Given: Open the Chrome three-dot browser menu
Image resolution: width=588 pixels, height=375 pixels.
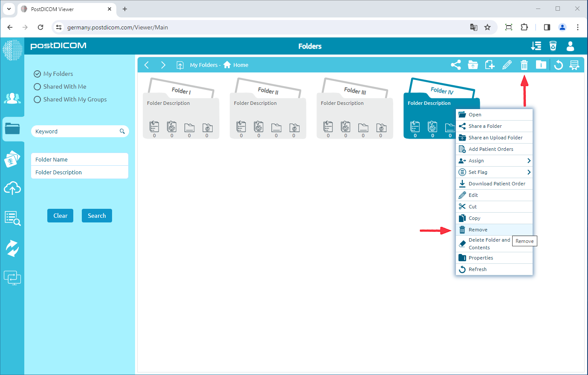Looking at the screenshot, I should [x=578, y=27].
